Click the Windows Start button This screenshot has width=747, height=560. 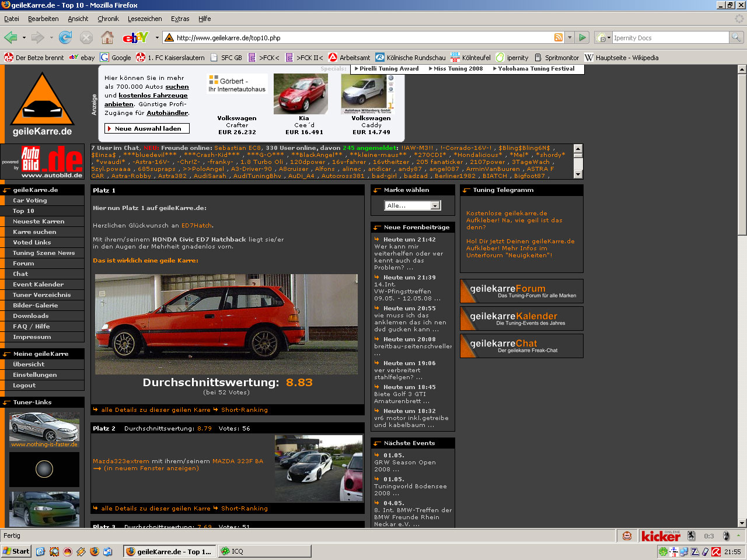click(16, 551)
